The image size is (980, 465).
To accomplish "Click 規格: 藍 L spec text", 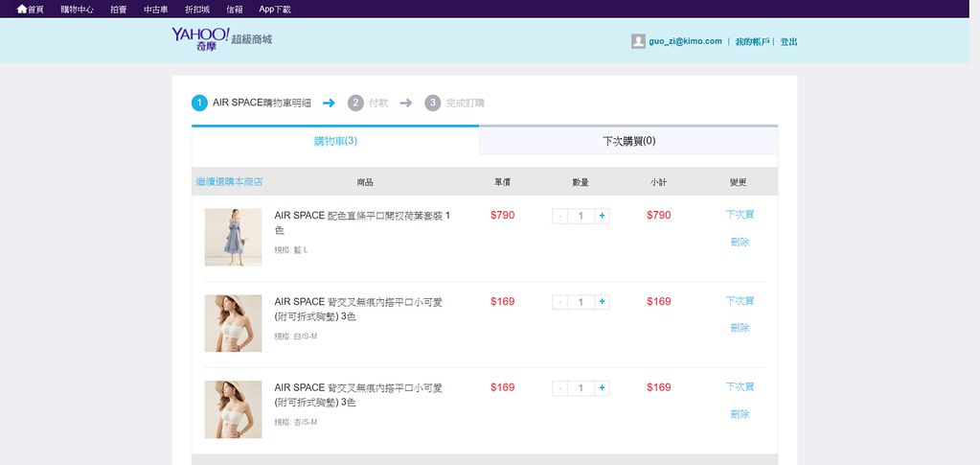I will pos(291,250).
